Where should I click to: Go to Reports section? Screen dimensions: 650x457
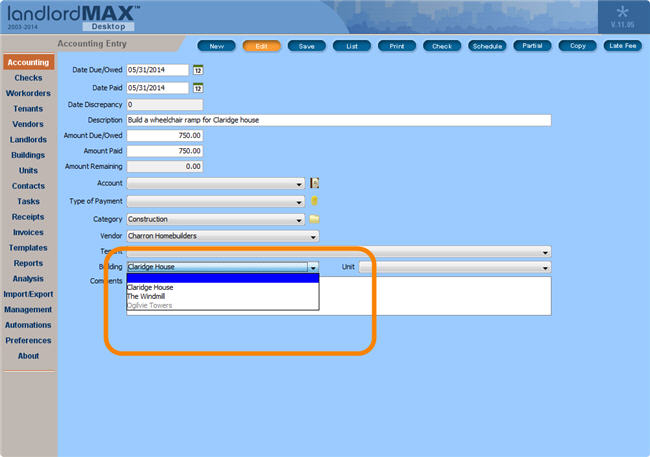click(x=28, y=263)
